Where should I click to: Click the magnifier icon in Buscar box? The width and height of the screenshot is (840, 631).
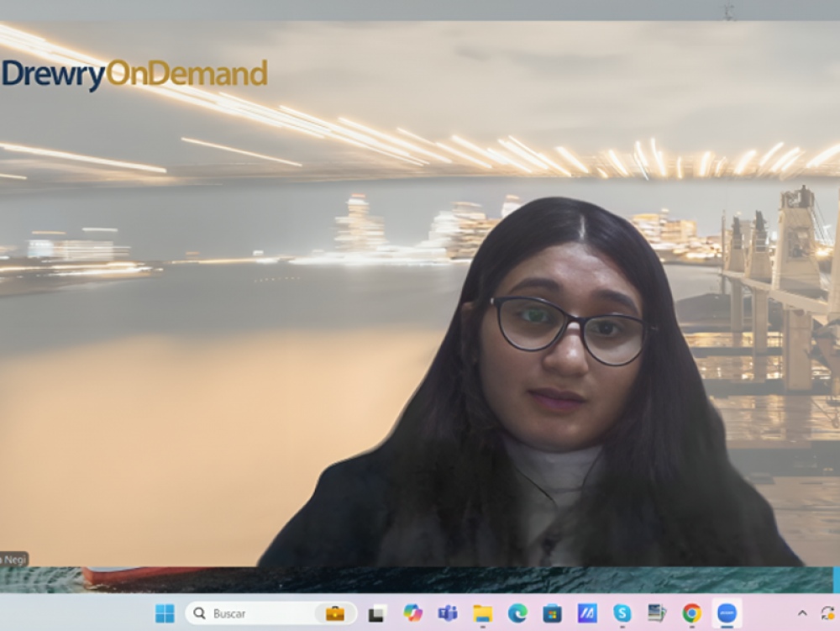coord(199,613)
